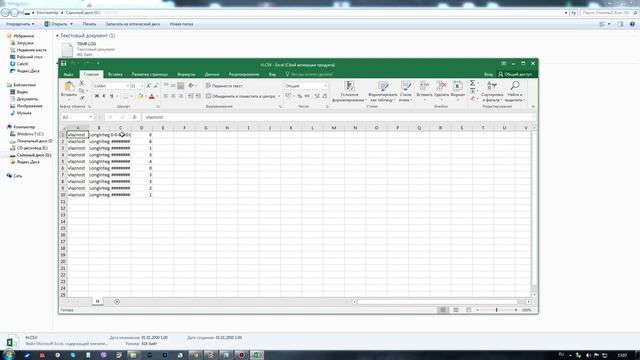The image size is (640, 360).
Task: Switch to the Формулы tab
Action: (x=186, y=74)
